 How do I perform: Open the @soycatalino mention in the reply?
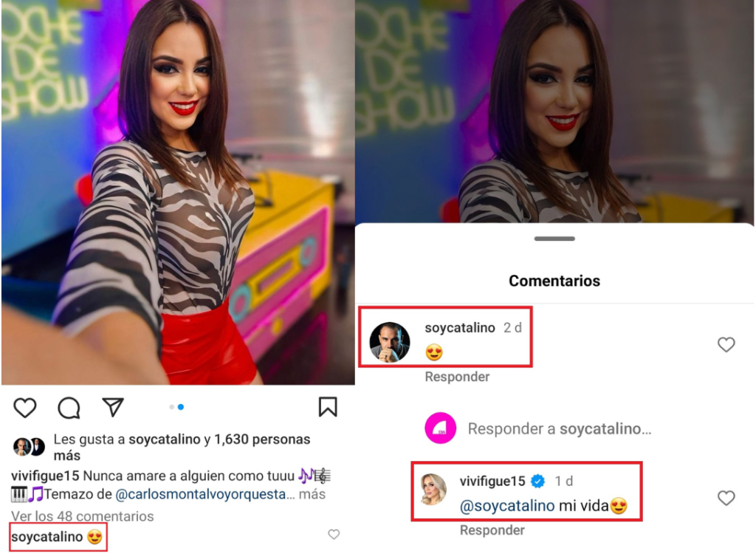pyautogui.click(x=507, y=506)
